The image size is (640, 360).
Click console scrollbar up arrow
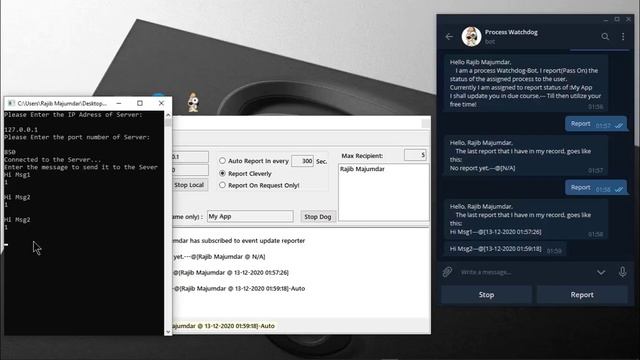click(168, 115)
